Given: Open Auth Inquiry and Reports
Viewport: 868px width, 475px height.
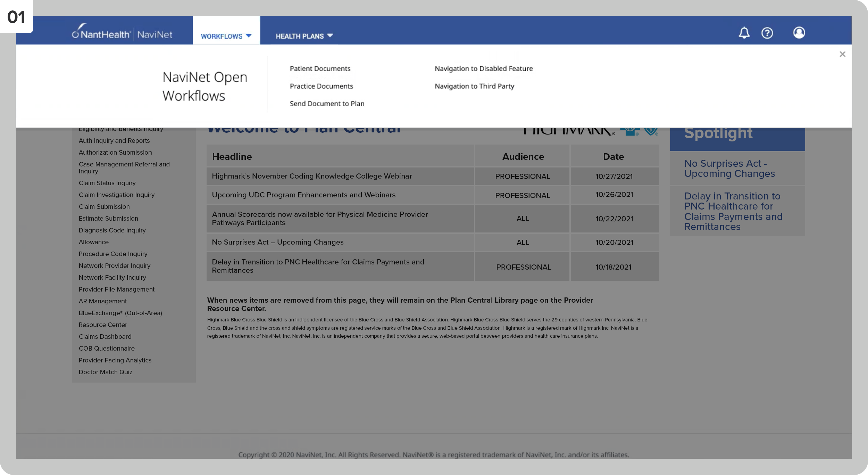Looking at the screenshot, I should click(114, 141).
